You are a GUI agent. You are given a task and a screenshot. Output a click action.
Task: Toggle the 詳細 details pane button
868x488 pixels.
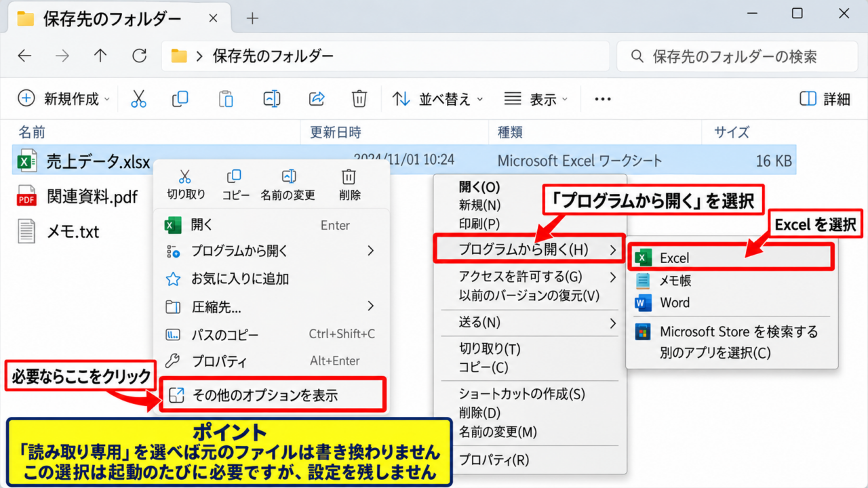pyautogui.click(x=825, y=99)
